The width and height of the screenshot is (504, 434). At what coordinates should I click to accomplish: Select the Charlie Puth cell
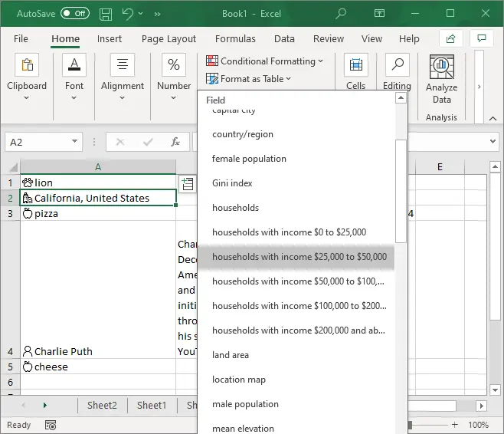click(98, 290)
